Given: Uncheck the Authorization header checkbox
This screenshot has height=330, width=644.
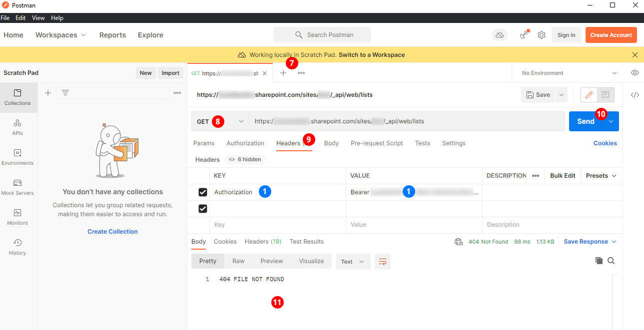Looking at the screenshot, I should pyautogui.click(x=203, y=192).
